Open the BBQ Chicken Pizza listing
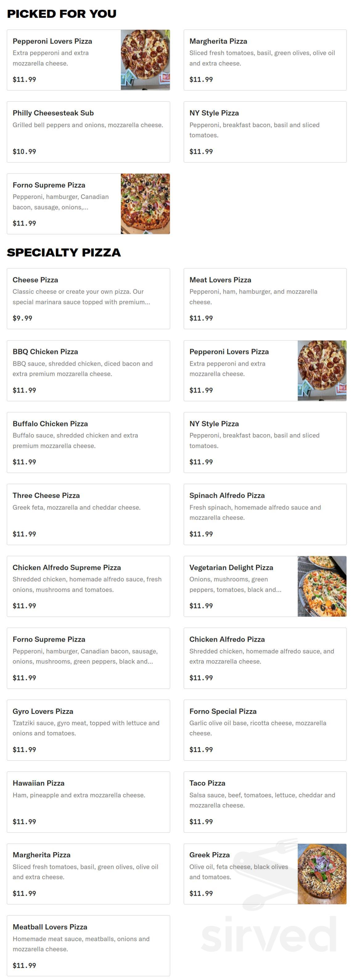Viewport: 355px width, 980px height. (x=88, y=371)
